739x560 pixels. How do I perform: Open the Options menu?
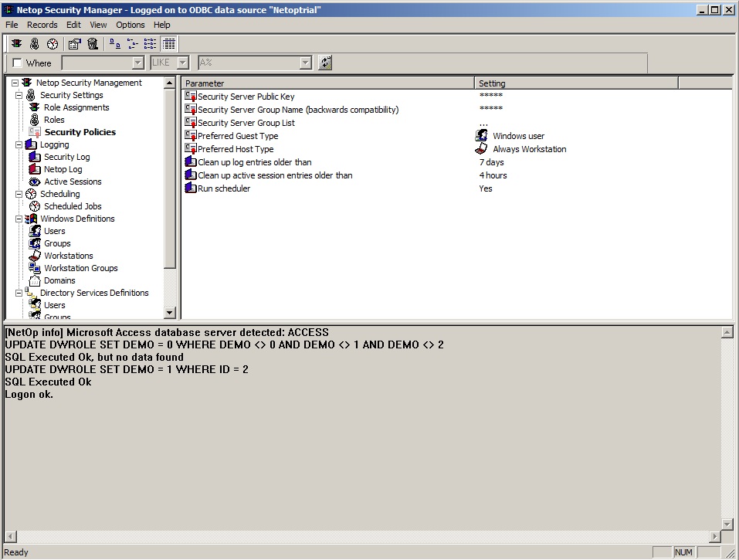[x=131, y=25]
